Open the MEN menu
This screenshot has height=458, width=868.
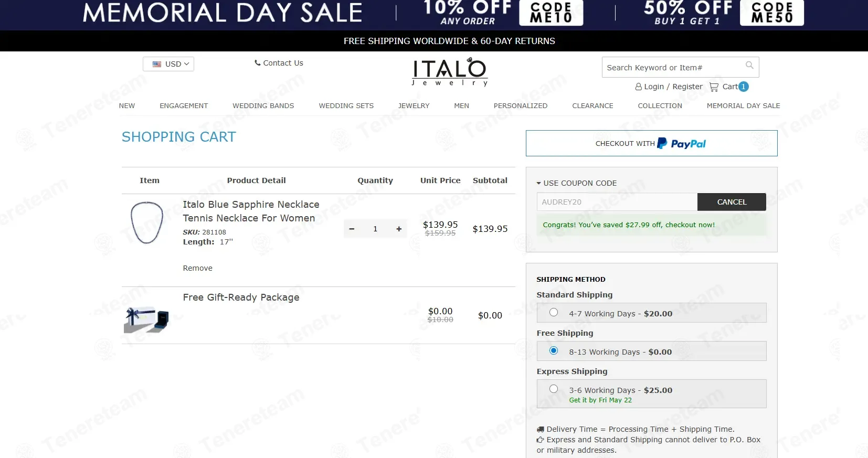(462, 105)
